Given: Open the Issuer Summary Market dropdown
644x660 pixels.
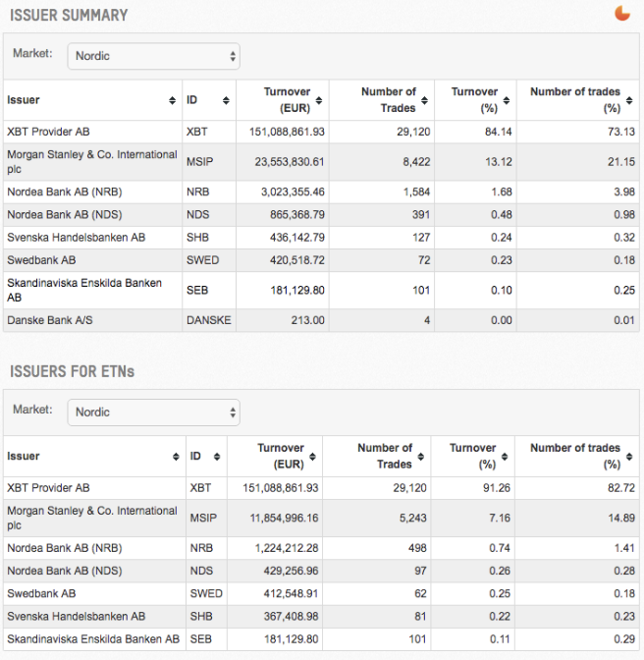Looking at the screenshot, I should (153, 56).
